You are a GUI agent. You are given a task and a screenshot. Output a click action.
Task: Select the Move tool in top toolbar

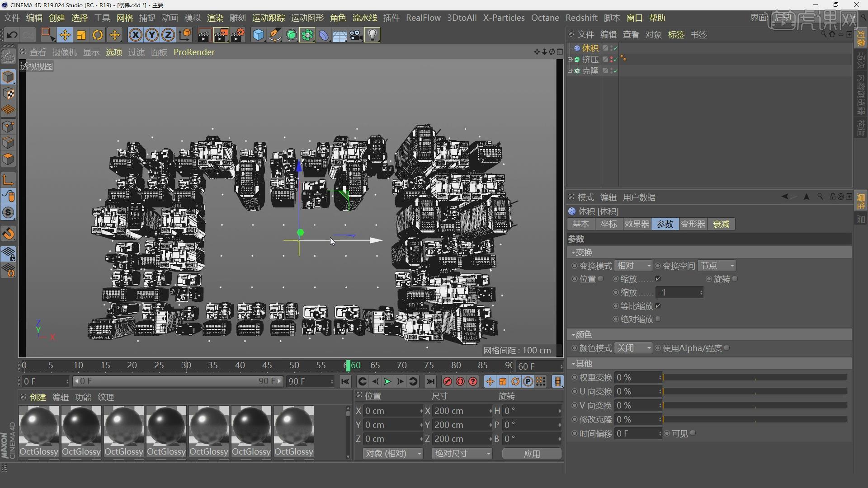coord(65,35)
